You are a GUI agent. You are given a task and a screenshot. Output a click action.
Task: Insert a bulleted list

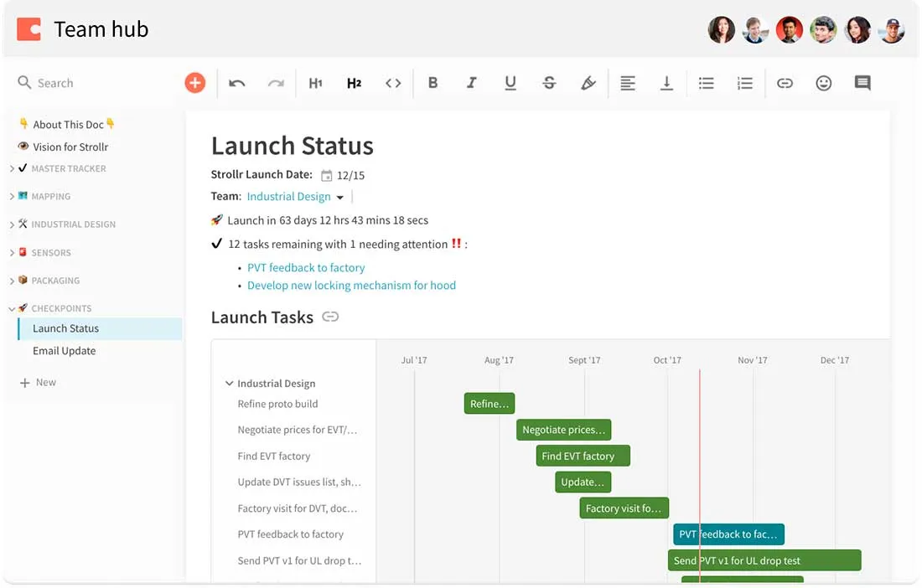tap(706, 83)
